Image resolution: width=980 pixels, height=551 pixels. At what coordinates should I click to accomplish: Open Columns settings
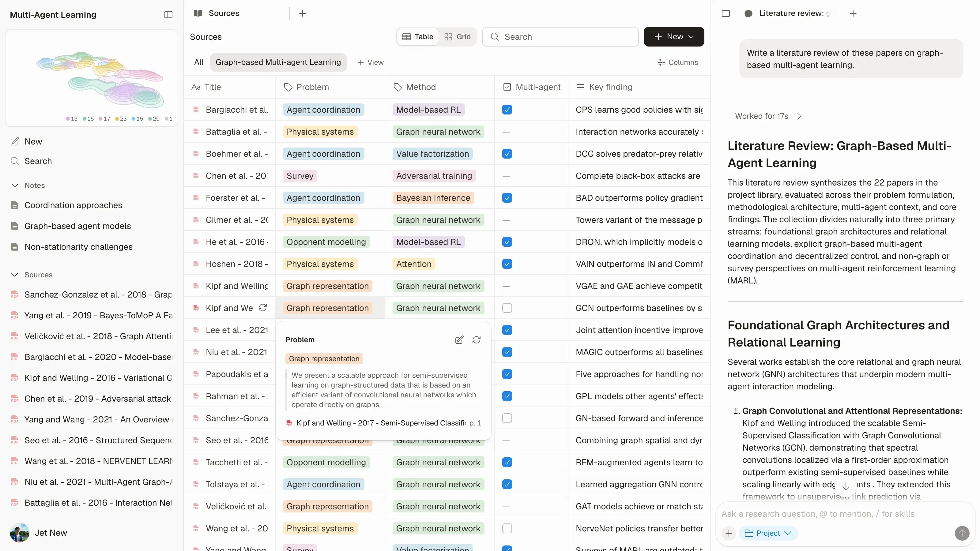coord(677,62)
